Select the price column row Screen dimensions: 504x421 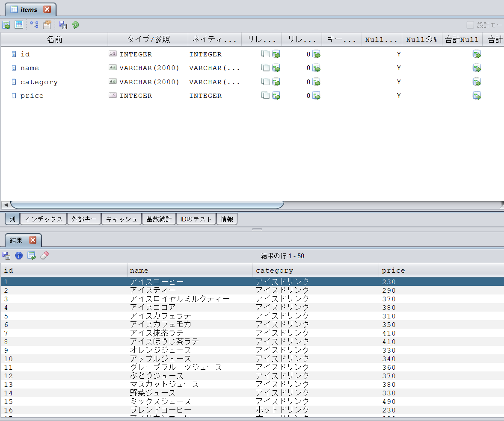tap(253, 96)
